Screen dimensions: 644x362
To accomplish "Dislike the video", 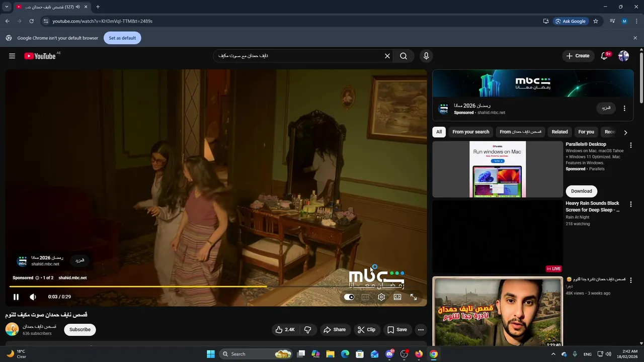I will (308, 330).
